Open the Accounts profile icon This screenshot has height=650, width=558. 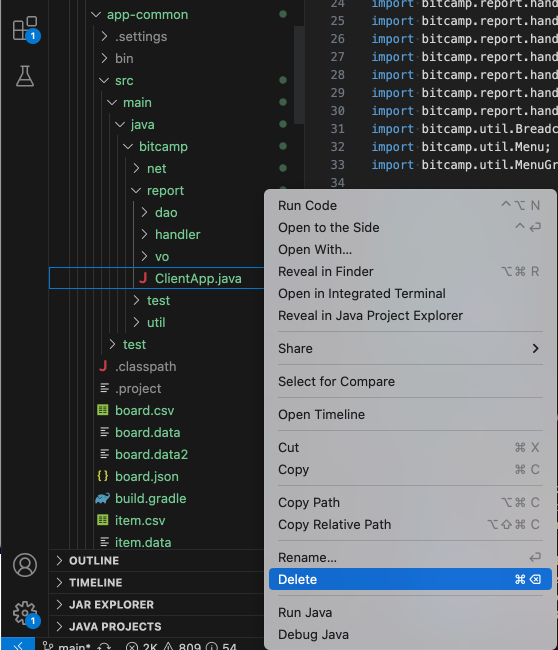(x=25, y=565)
